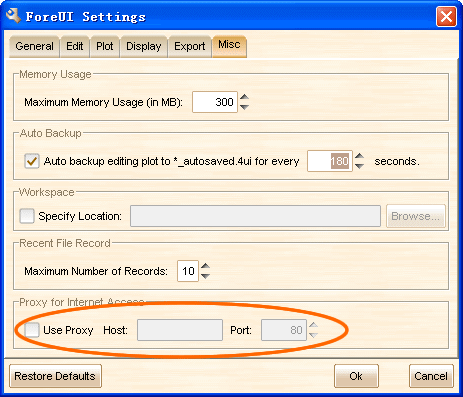The width and height of the screenshot is (463, 397).
Task: Open the Edit tab
Action: pyautogui.click(x=75, y=46)
